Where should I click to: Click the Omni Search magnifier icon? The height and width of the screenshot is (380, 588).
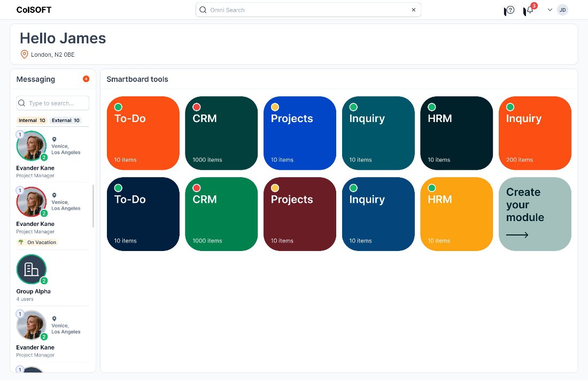203,10
